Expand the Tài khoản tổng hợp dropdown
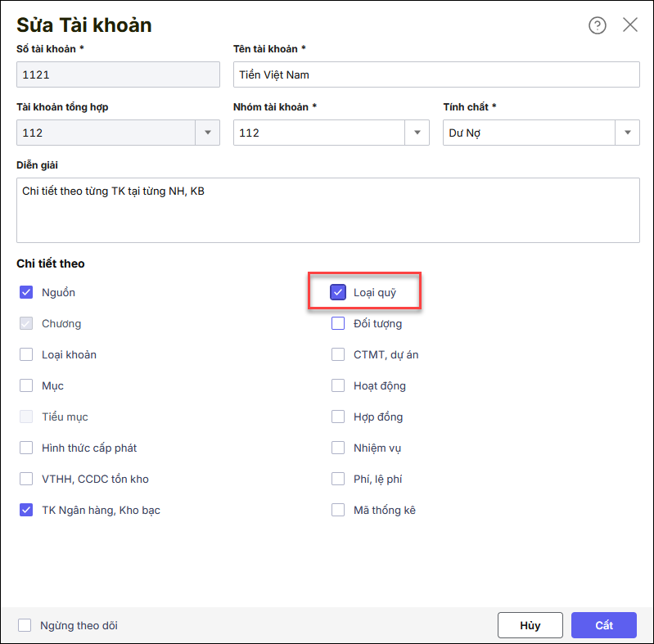The image size is (654, 644). pos(207,133)
